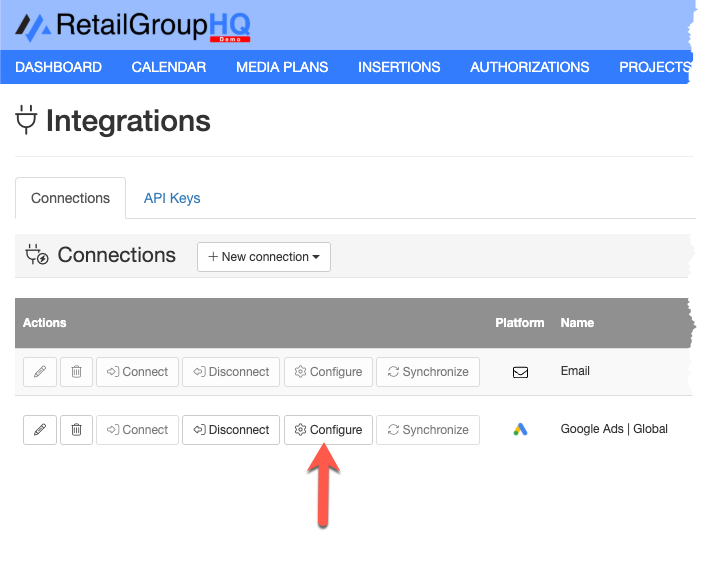Click the Actions column header

click(x=45, y=323)
